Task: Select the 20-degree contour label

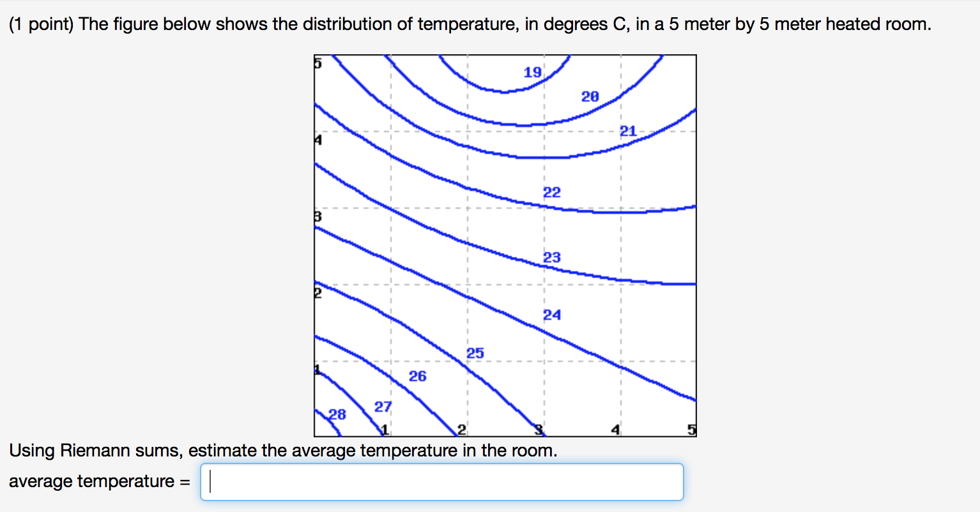Action: pos(590,97)
